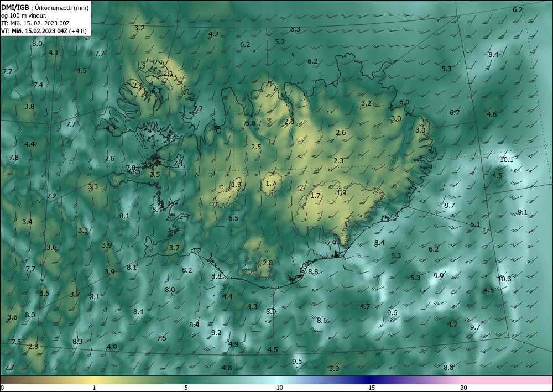Select the 9.9 precipitation value
553x392 pixels.
pos(439,275)
